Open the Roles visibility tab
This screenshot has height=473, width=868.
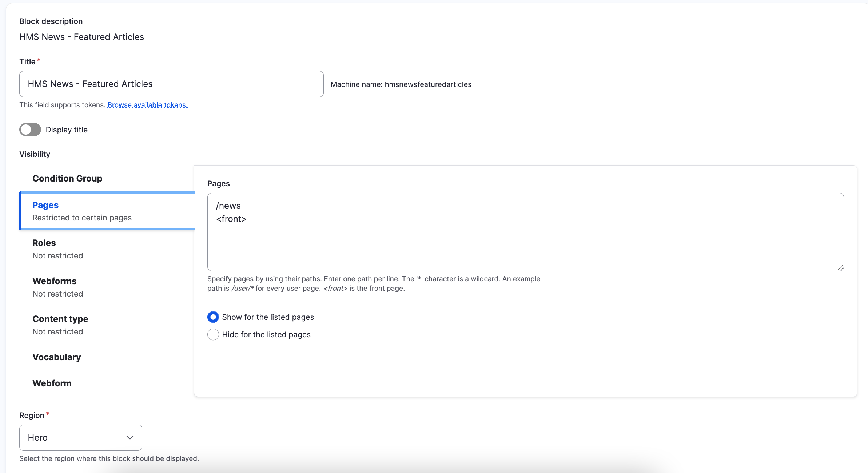tap(44, 243)
